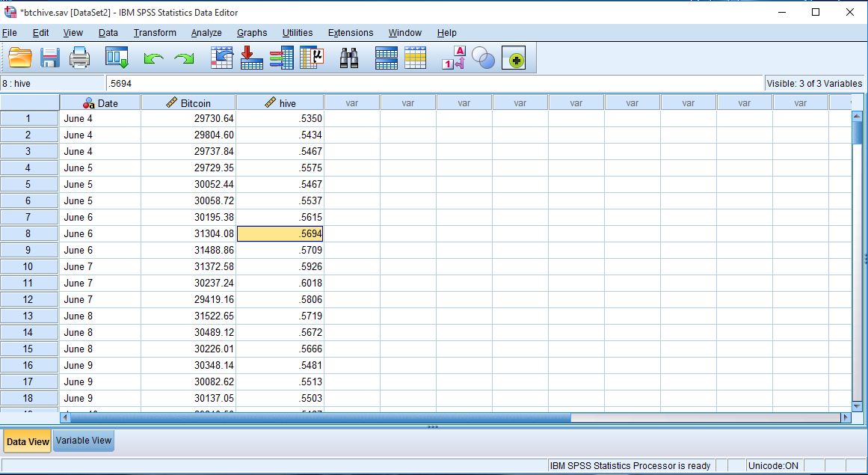
Task: Click the vertical scrollbar up arrow
Action: point(857,116)
